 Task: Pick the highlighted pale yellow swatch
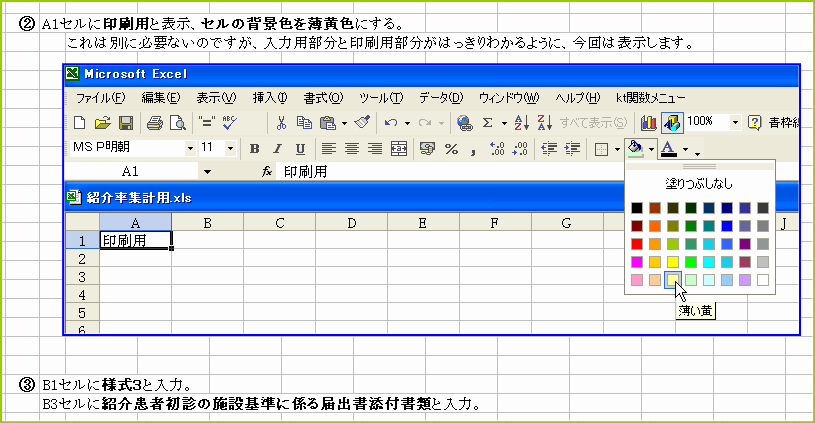(x=673, y=280)
